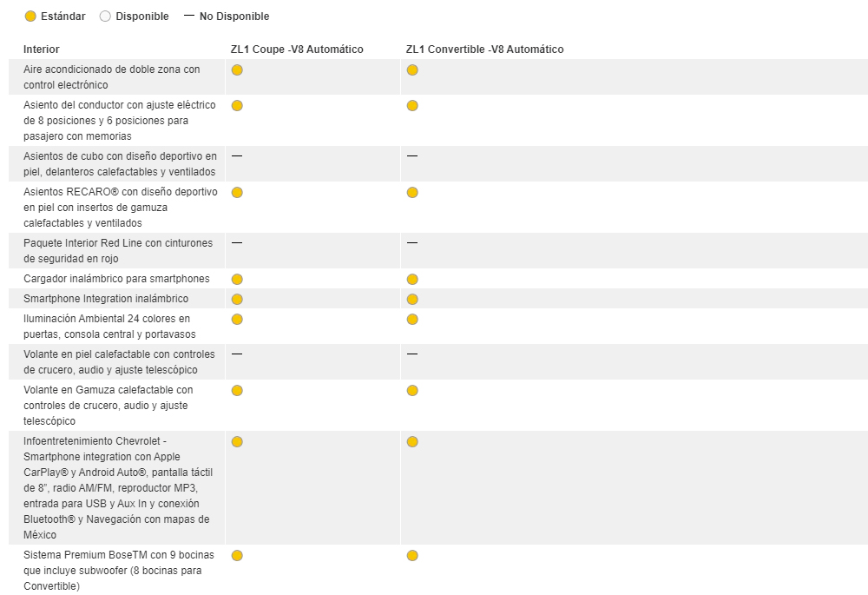Viewport: 868px width, 595px height.
Task: Click Convertible yellow dot for Aire acondicionado
Action: (412, 70)
